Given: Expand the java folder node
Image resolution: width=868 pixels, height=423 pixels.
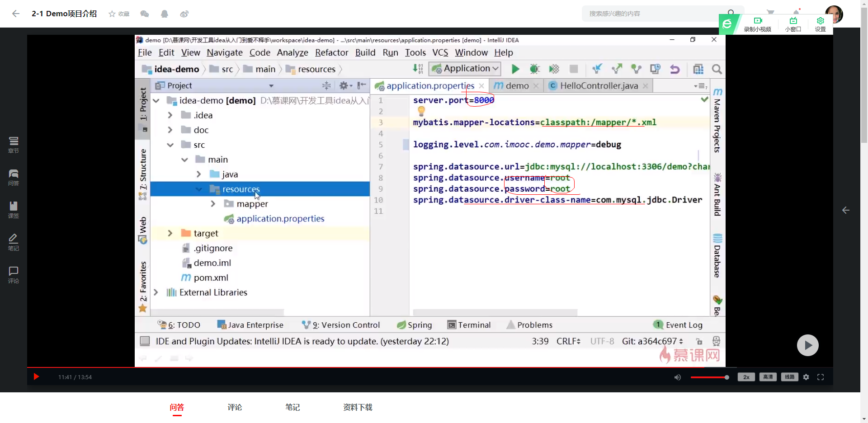Looking at the screenshot, I should [198, 174].
